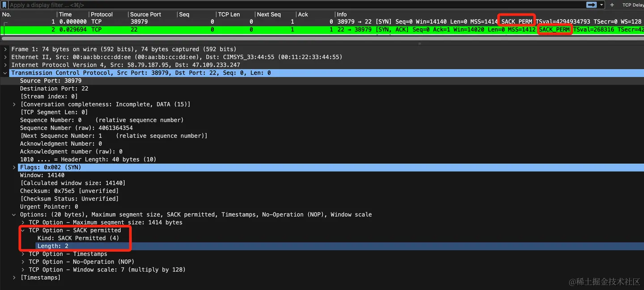This screenshot has height=290, width=644.
Task: Select the 'Source Port: 38979' row
Action: (322, 81)
